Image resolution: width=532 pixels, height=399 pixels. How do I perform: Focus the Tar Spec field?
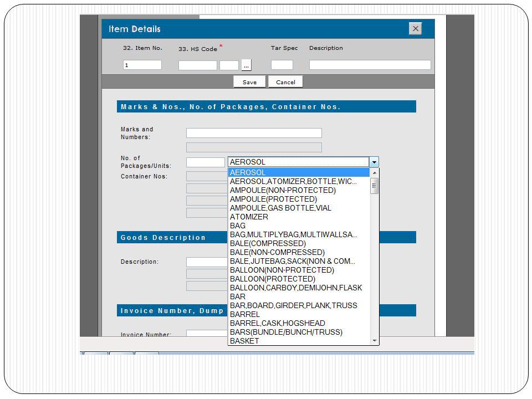[282, 65]
